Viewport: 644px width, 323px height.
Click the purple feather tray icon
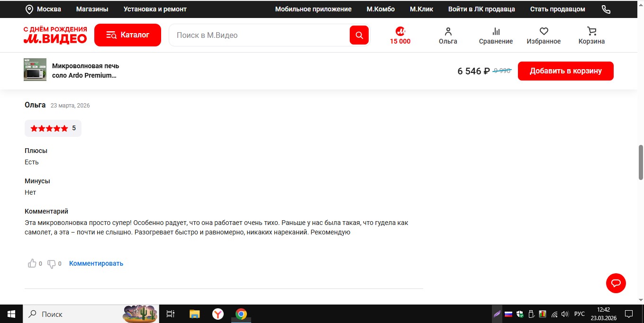[x=497, y=314]
